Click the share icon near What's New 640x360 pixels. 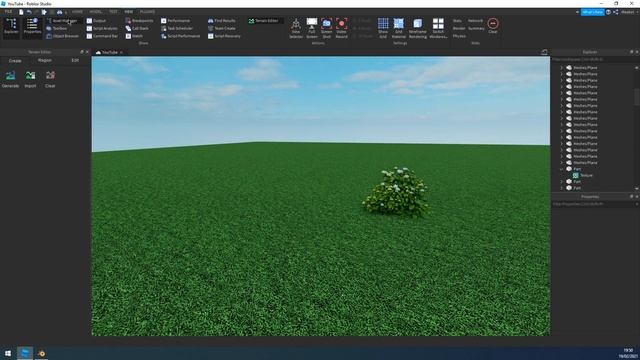coord(616,12)
